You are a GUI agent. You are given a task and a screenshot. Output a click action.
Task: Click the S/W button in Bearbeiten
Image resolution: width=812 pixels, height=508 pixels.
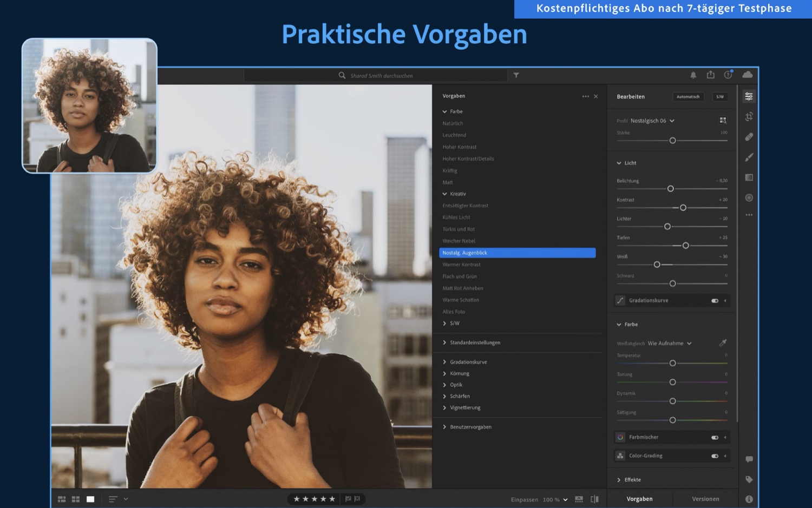click(x=719, y=97)
